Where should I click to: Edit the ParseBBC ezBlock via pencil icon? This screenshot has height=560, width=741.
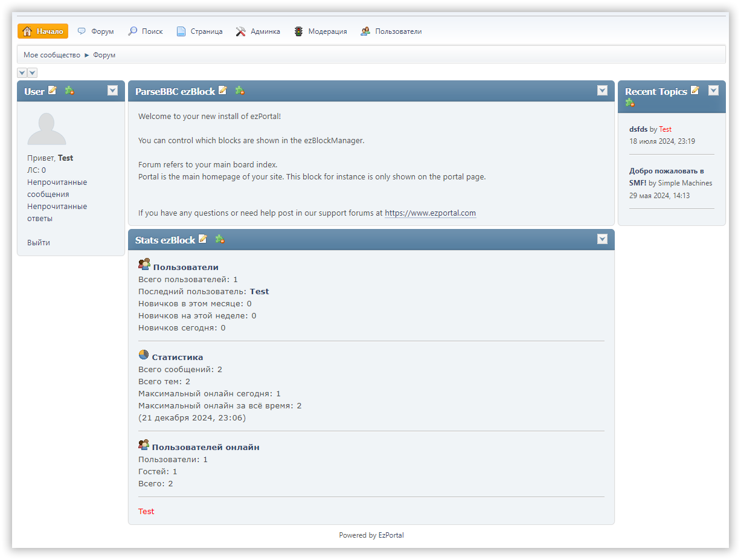tap(223, 91)
